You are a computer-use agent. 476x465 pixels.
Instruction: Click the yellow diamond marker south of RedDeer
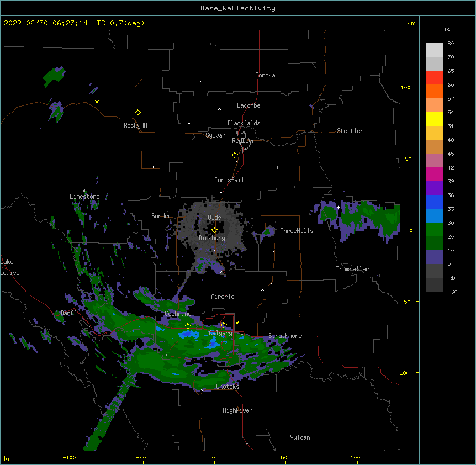pyautogui.click(x=235, y=155)
